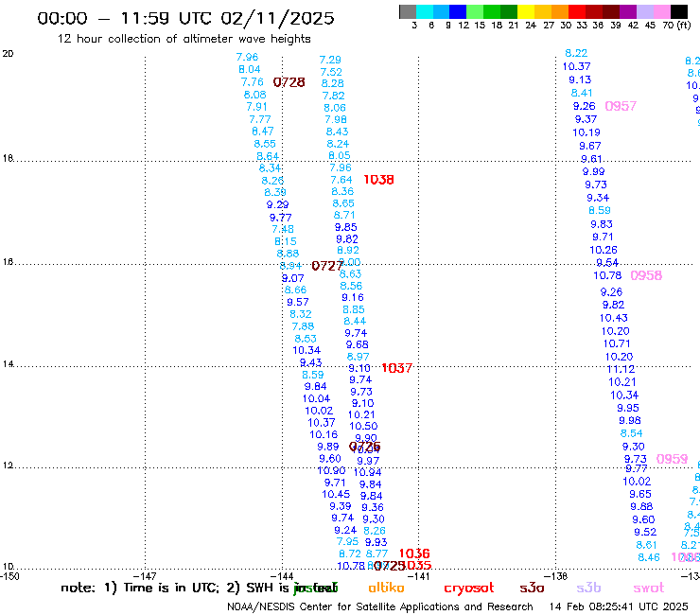Click the wave height value "7.52"
The height and width of the screenshot is (615, 700).
(x=331, y=72)
